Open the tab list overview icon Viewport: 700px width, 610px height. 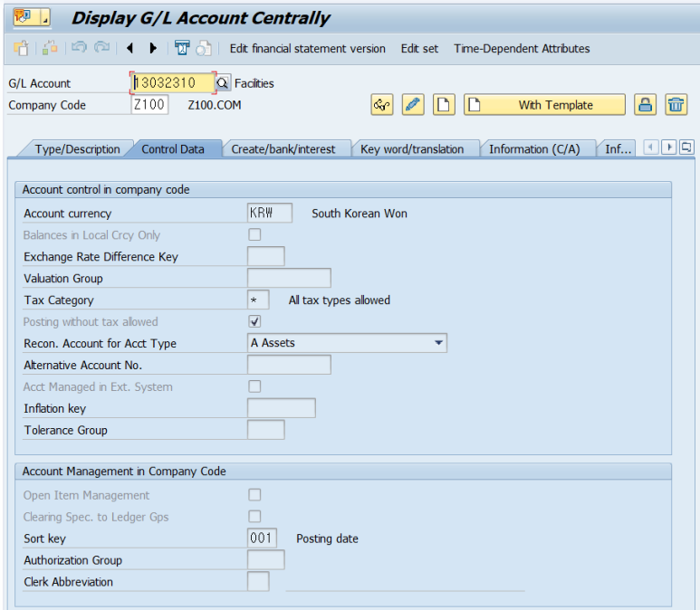tap(686, 147)
